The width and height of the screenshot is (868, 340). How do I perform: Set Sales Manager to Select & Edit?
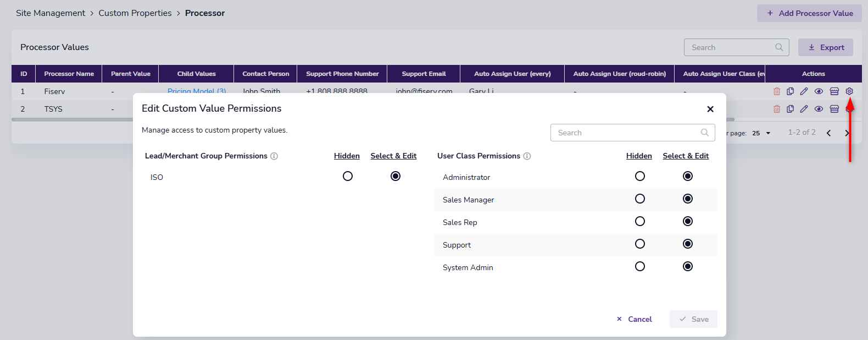coord(688,199)
